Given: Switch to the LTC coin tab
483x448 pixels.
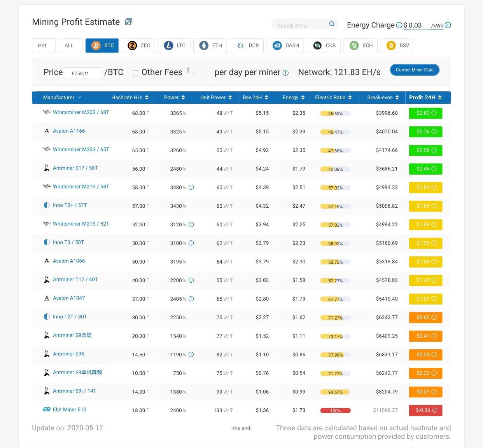Looking at the screenshot, I should tap(175, 45).
